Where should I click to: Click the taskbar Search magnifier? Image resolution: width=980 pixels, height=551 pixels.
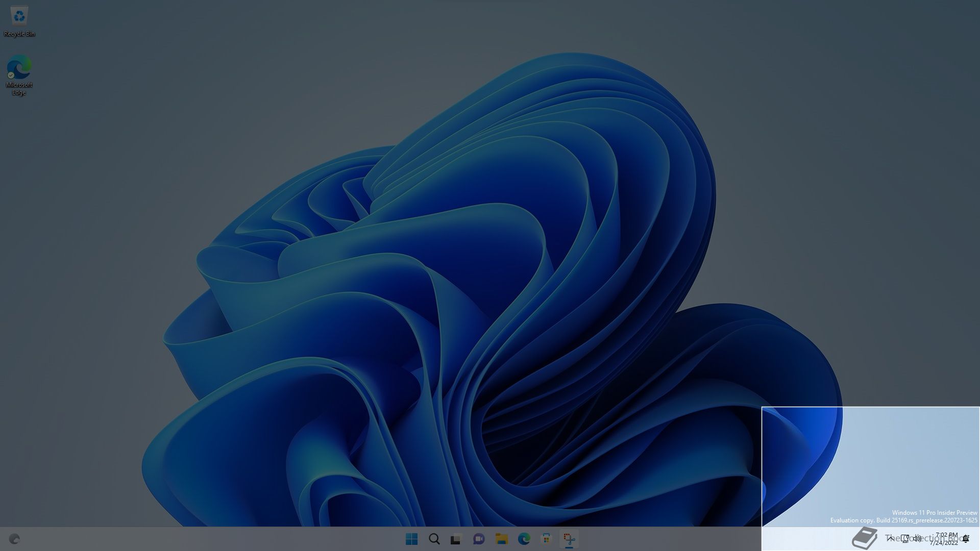coord(434,539)
